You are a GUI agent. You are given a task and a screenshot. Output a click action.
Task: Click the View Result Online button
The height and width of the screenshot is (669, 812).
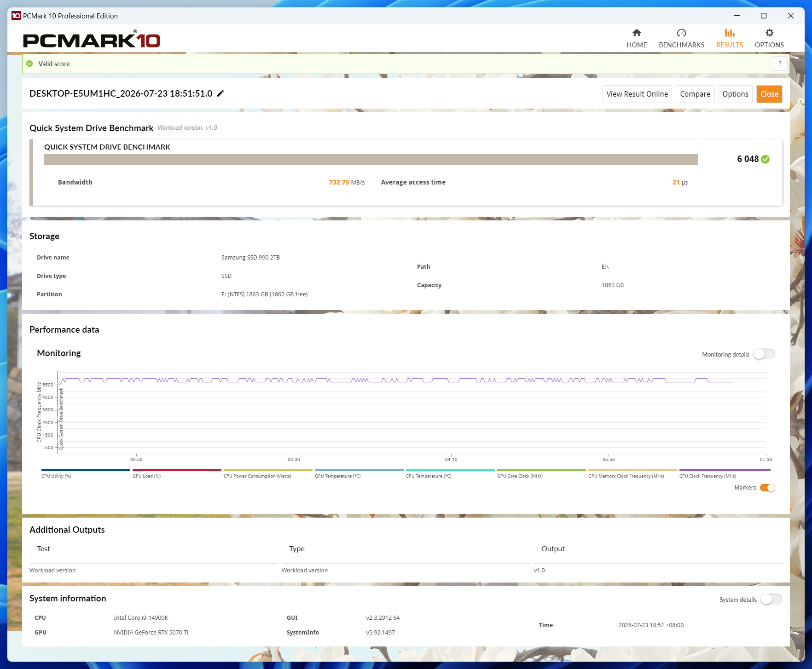[x=637, y=94]
